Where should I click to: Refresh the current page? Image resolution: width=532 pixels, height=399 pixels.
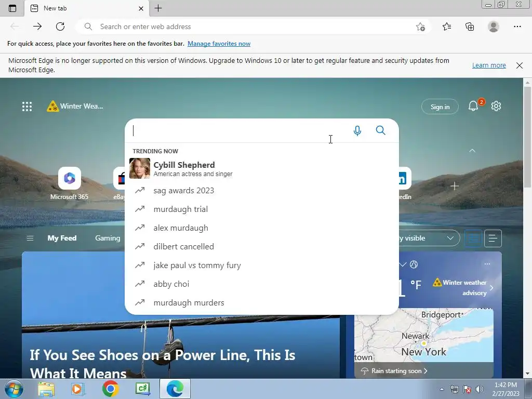60,26
